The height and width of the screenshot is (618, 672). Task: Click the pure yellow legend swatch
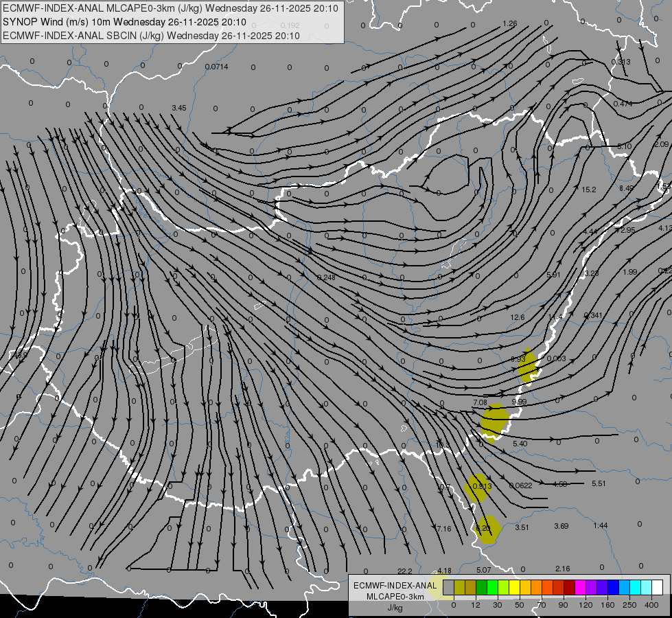(515, 587)
